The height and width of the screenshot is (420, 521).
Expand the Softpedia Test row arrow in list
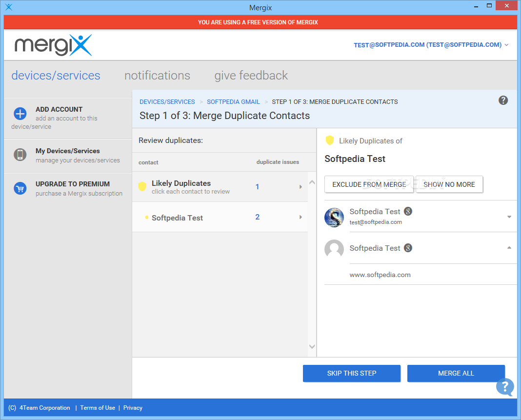click(301, 217)
